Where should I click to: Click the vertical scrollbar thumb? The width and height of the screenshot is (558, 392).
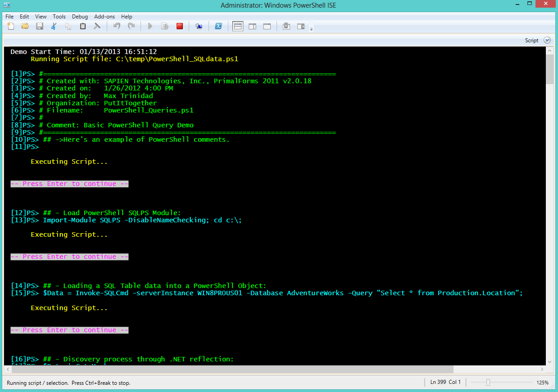(549, 69)
